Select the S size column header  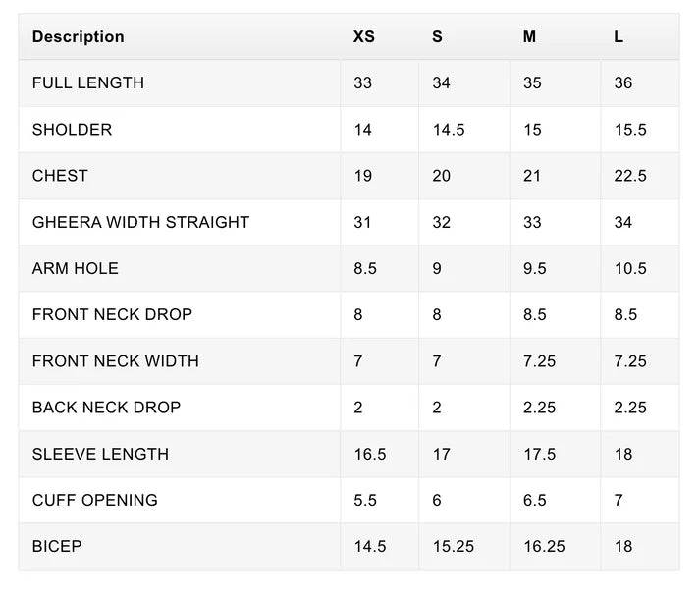(437, 36)
